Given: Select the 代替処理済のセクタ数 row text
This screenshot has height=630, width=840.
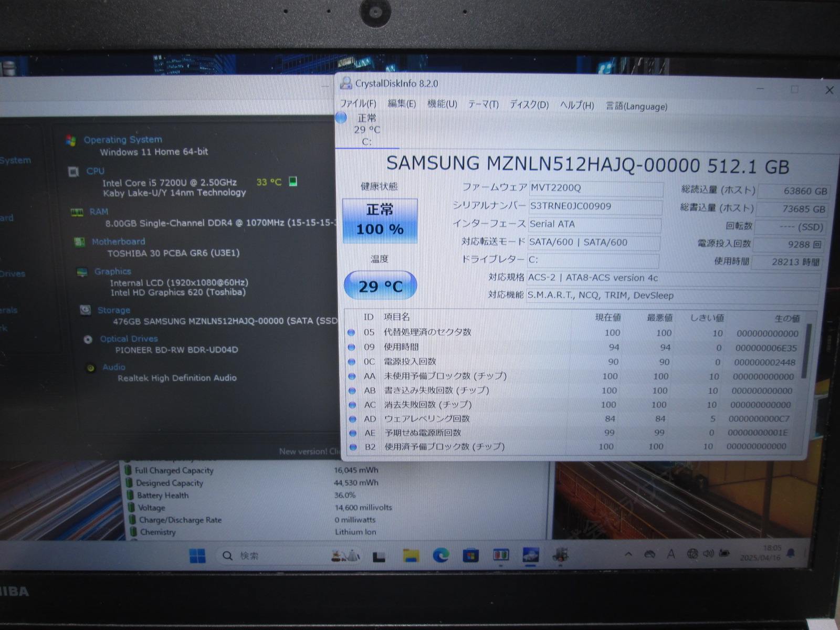Looking at the screenshot, I should pyautogui.click(x=427, y=332).
